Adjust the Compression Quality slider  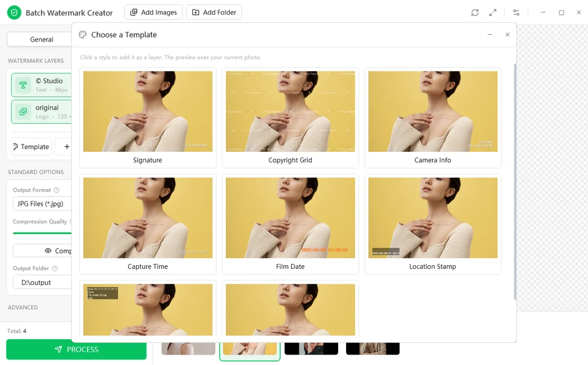pyautogui.click(x=42, y=233)
